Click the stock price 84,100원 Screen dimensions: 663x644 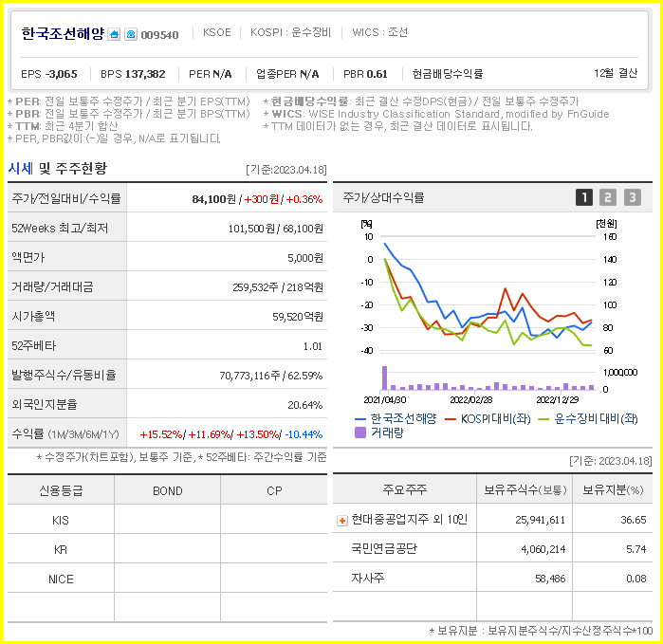click(x=214, y=199)
